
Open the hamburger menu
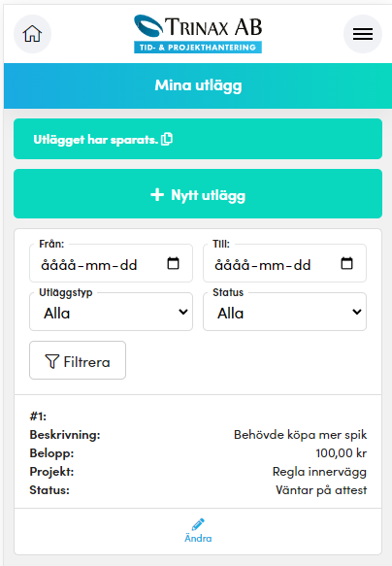pos(363,34)
